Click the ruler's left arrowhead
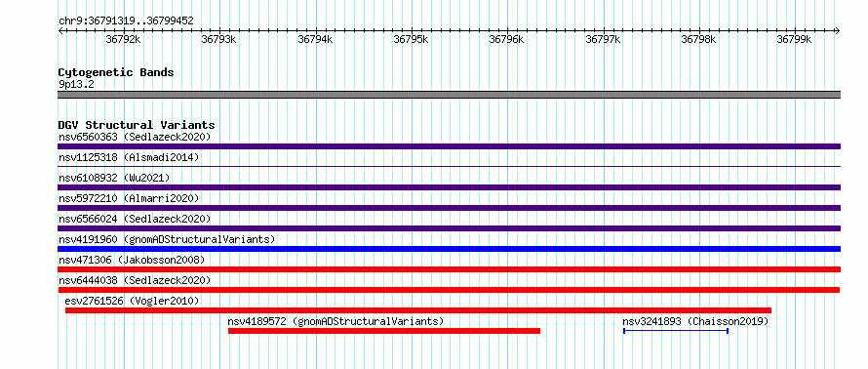Screen dimensions: 868x369 (60, 31)
